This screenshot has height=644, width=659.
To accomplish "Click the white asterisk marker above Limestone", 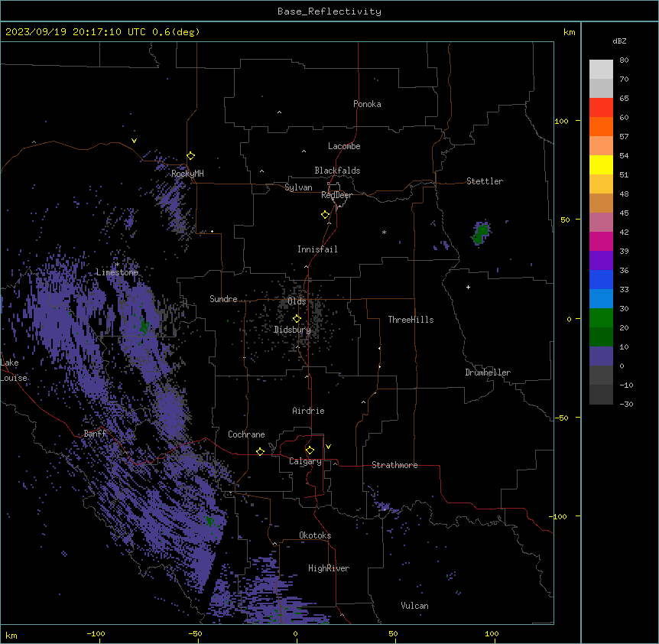I will click(118, 265).
